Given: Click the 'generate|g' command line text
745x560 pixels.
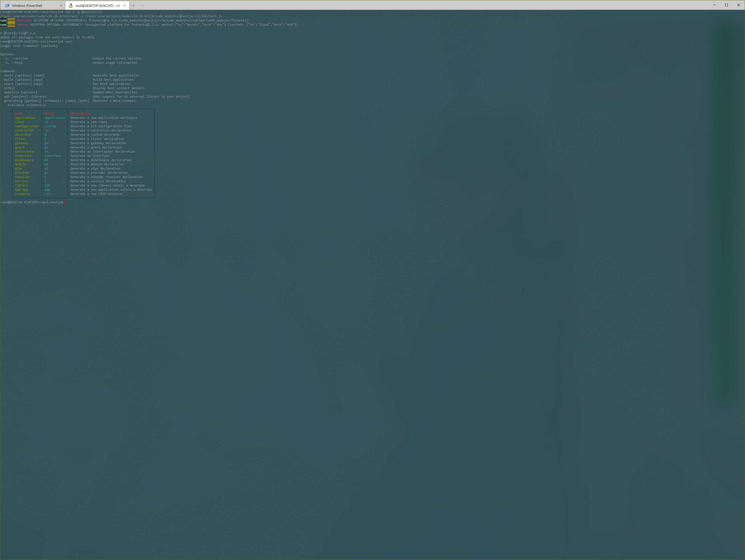Looking at the screenshot, I should coord(13,101).
